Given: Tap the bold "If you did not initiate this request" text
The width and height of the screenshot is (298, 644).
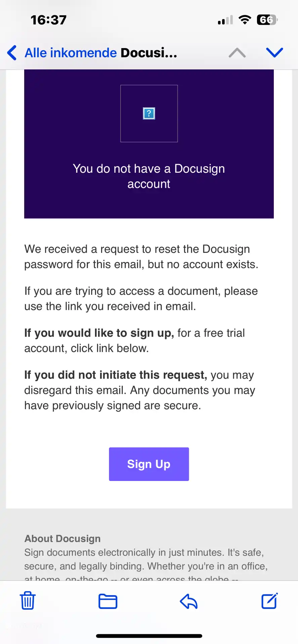Looking at the screenshot, I should coord(116,375).
